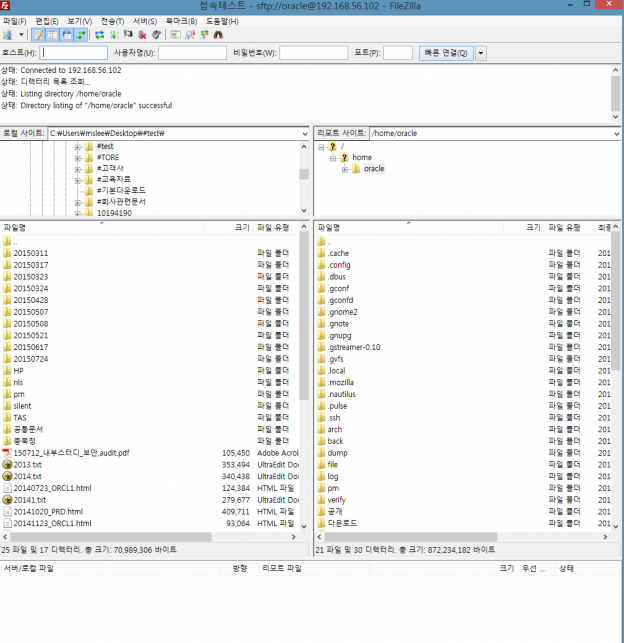Click the process queue toolbar icon
624x643 pixels.
coord(113,35)
